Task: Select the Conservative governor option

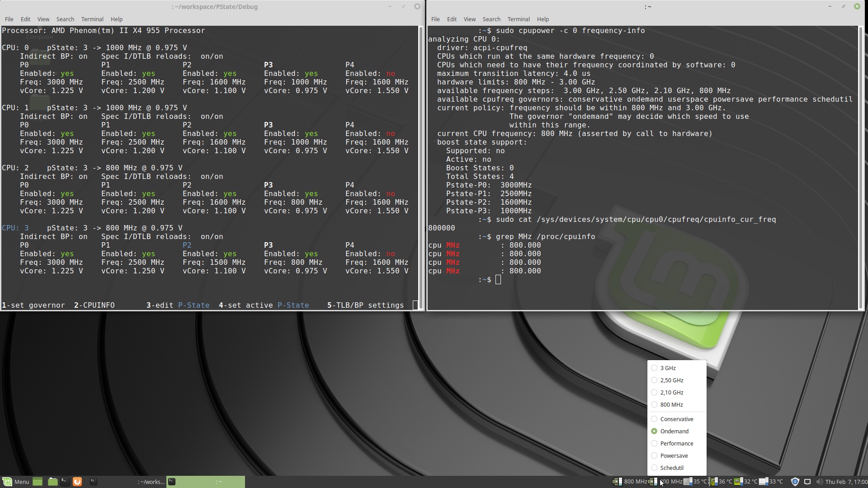Action: click(x=676, y=419)
